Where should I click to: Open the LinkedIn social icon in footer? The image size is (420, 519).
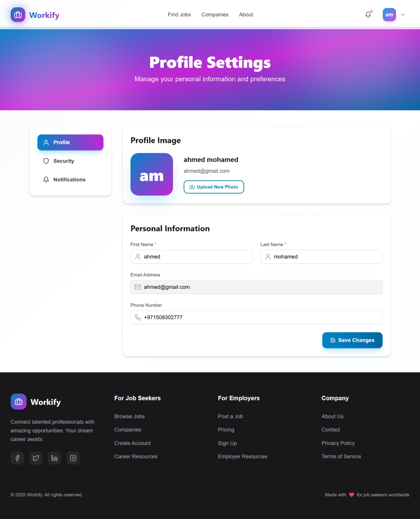pyautogui.click(x=54, y=458)
